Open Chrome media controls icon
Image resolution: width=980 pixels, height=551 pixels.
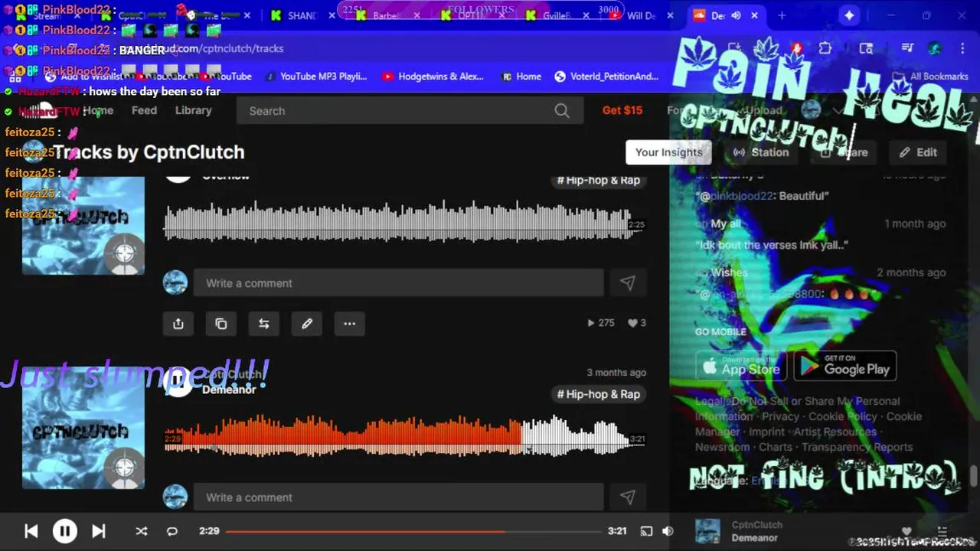907,48
